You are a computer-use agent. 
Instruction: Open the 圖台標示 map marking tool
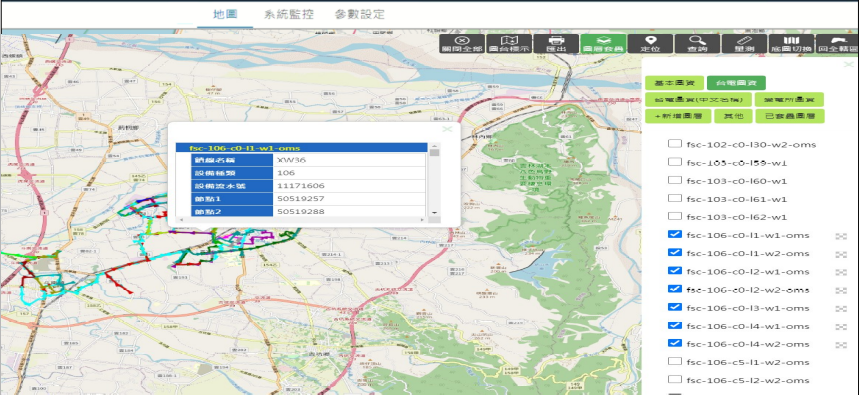coord(509,43)
